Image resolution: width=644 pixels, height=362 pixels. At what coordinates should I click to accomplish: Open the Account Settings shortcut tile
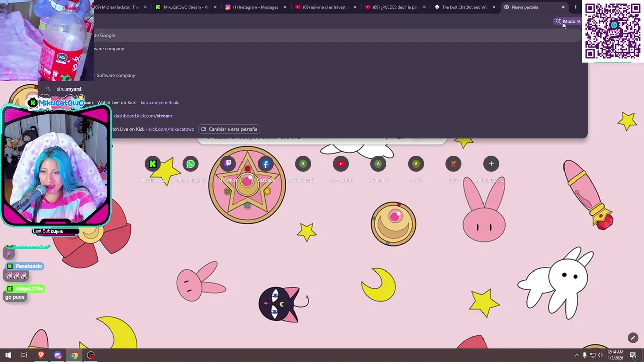pos(303,164)
